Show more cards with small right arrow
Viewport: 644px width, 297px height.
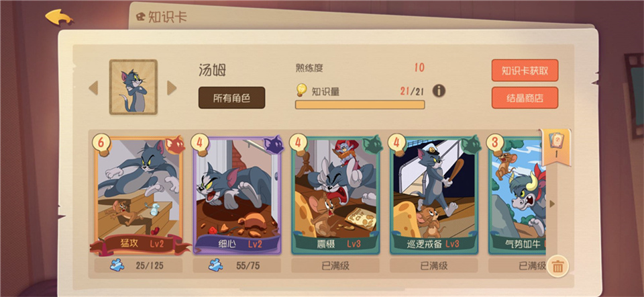click(552, 204)
